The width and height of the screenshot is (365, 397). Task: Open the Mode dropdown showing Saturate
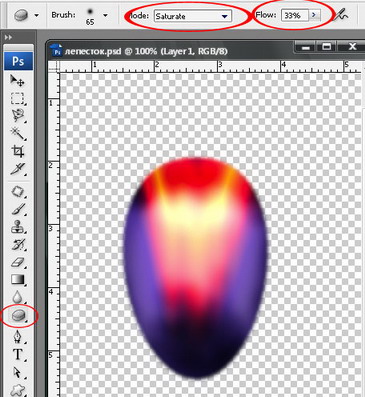pos(193,16)
